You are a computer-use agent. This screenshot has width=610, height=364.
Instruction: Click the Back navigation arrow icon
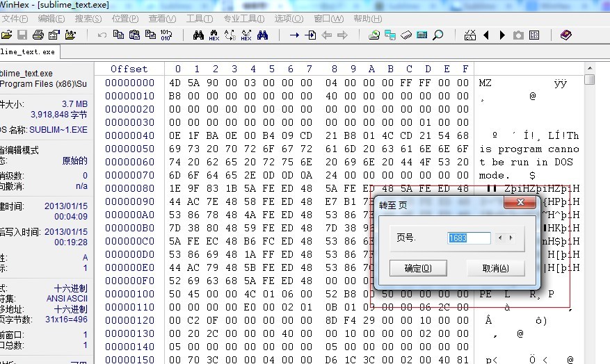click(326, 35)
